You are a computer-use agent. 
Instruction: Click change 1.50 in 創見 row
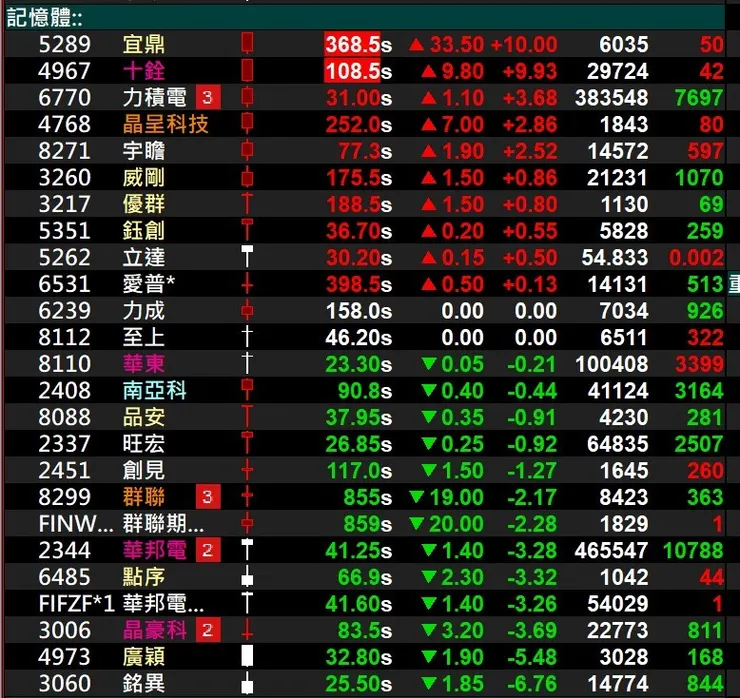(x=455, y=471)
